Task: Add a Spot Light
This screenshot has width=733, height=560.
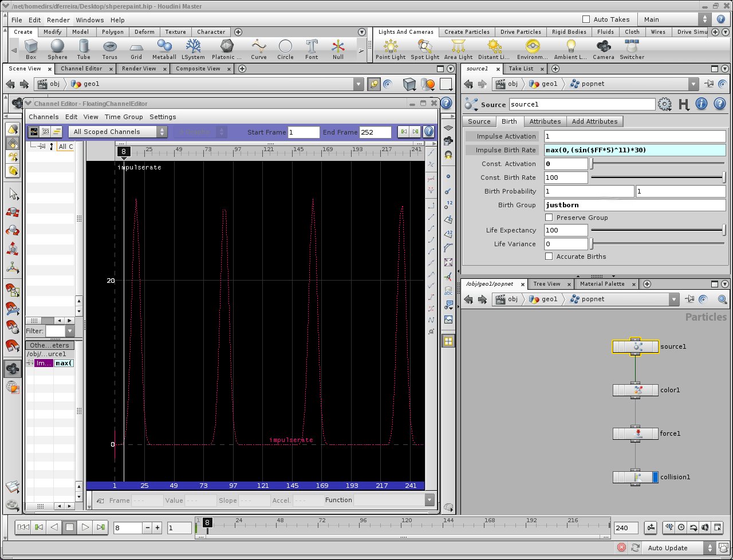Action: click(x=425, y=49)
